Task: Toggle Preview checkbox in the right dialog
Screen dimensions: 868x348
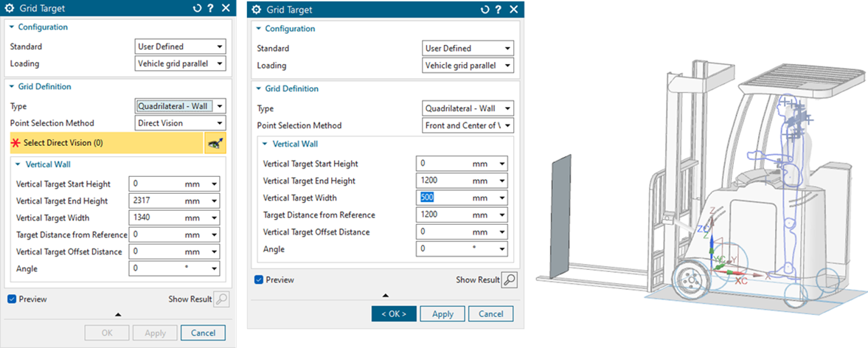Action: (x=259, y=279)
